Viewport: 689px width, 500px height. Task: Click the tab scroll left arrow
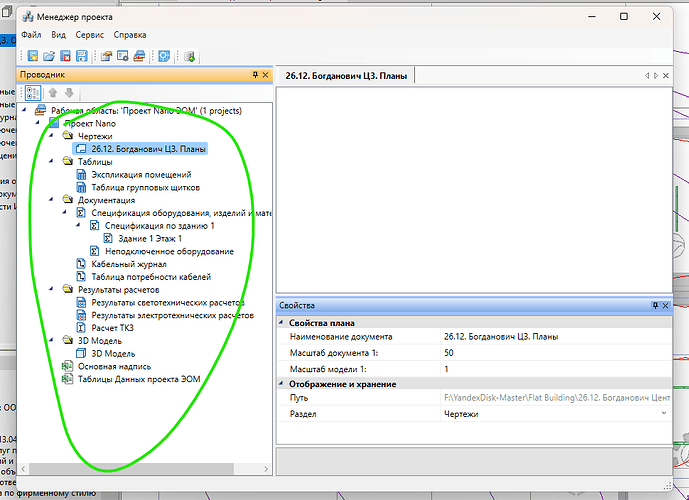(x=647, y=76)
